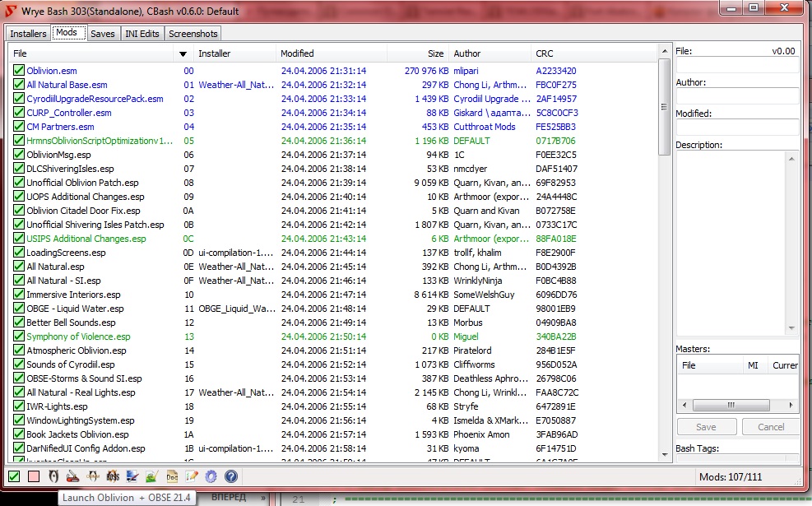Open the notepad-with-pencil checker icon
812x506 pixels.
click(x=192, y=476)
